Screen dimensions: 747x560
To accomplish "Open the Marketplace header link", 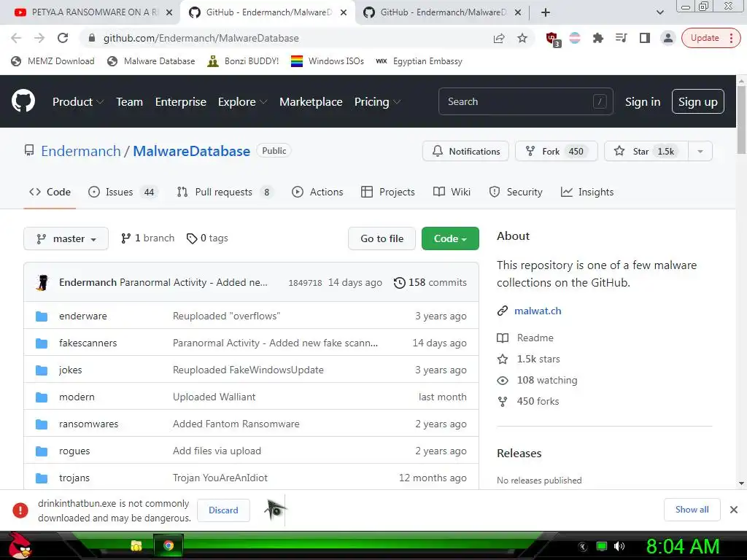I will [311, 102].
